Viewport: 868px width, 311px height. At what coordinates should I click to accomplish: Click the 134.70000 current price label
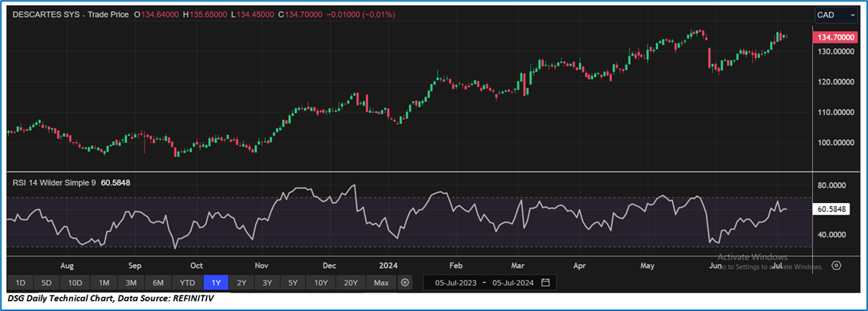pos(836,37)
